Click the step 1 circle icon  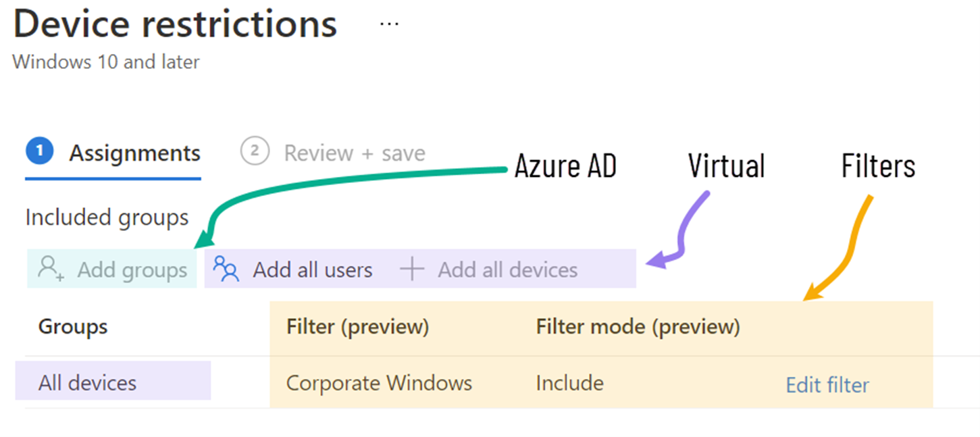click(39, 152)
